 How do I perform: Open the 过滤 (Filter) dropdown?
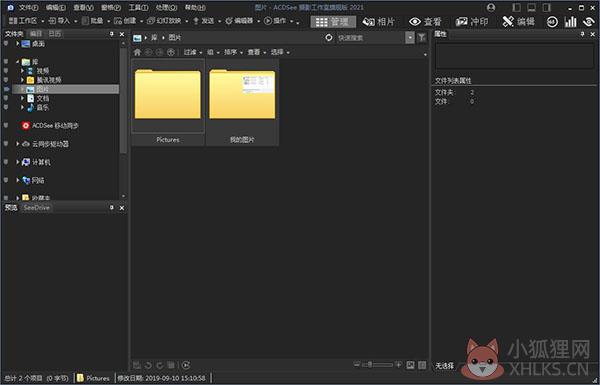192,52
